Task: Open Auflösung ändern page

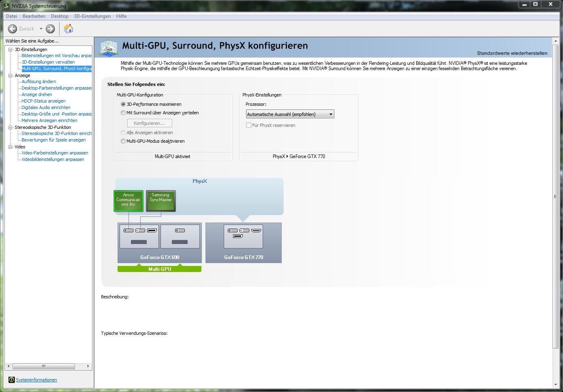Action: (39, 81)
